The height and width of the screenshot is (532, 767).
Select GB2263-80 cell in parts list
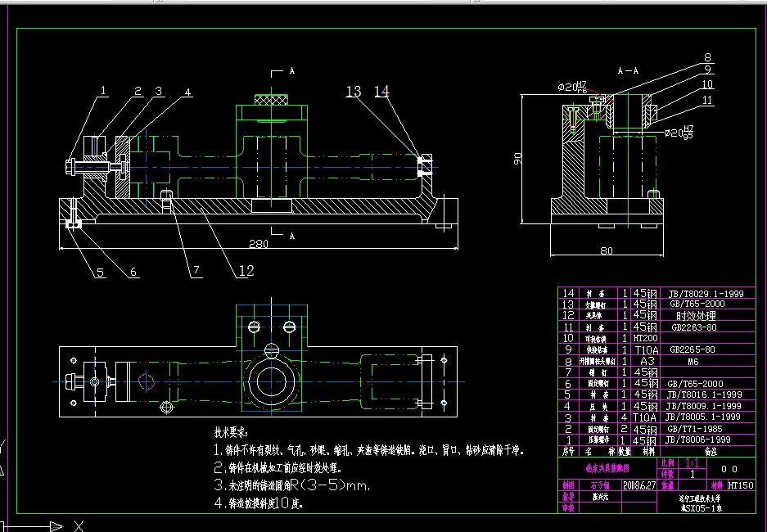[693, 327]
